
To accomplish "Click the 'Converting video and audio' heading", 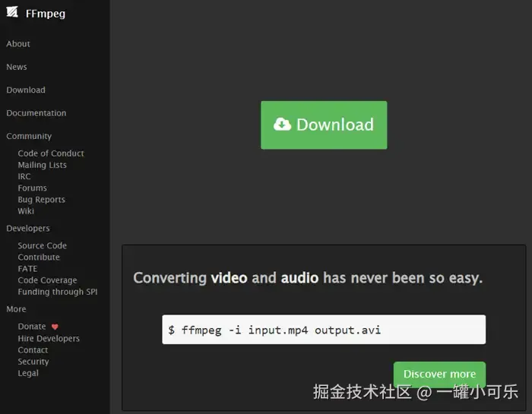I will click(308, 278).
